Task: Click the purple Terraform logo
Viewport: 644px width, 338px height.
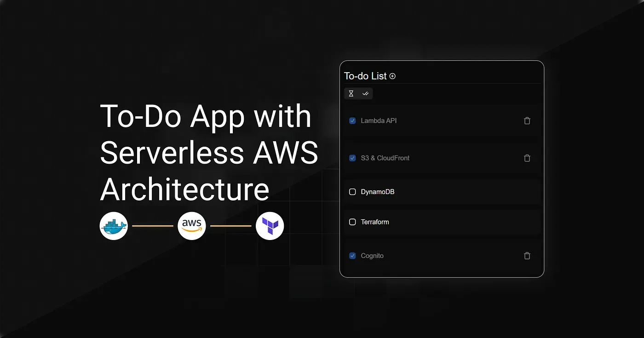Action: [x=270, y=226]
